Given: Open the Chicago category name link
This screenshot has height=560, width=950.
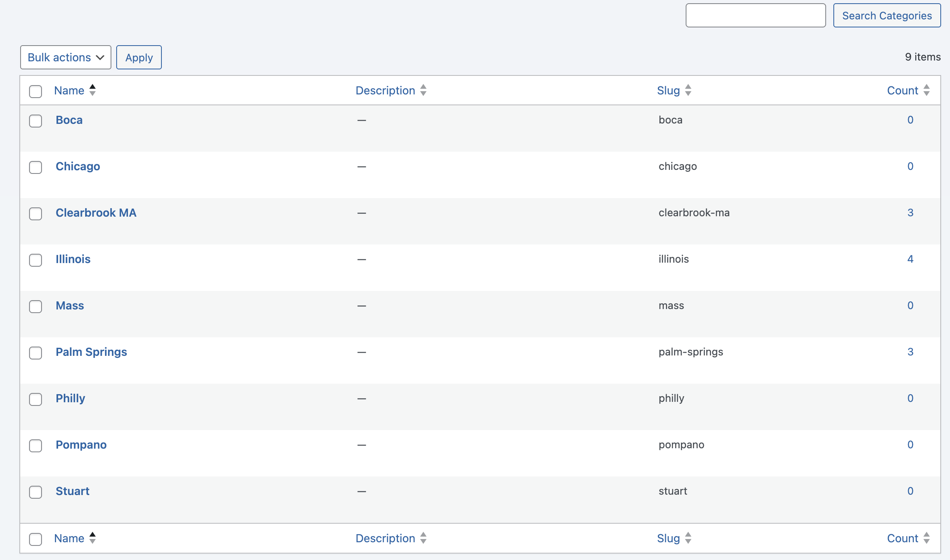Looking at the screenshot, I should point(78,167).
